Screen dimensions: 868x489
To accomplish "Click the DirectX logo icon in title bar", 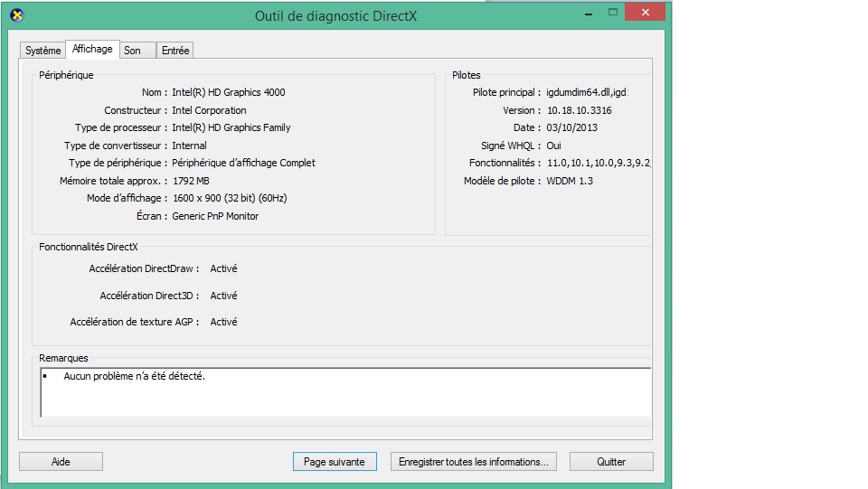I will [16, 15].
